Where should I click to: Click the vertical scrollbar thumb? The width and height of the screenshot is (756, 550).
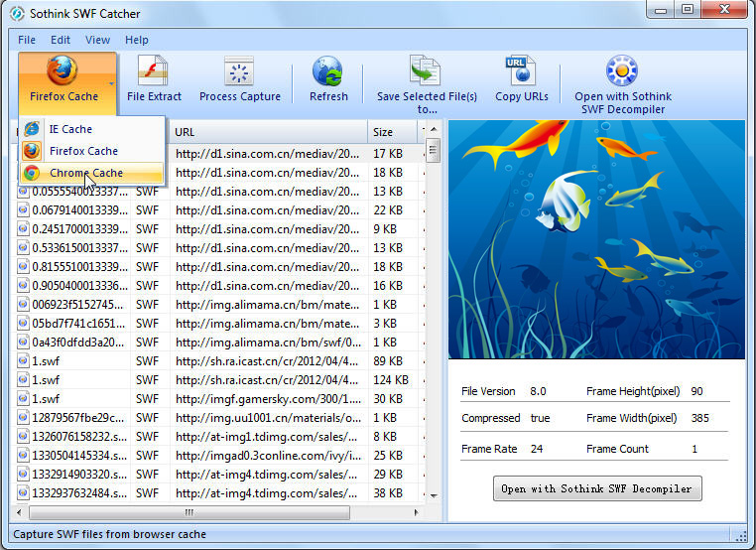pos(434,151)
